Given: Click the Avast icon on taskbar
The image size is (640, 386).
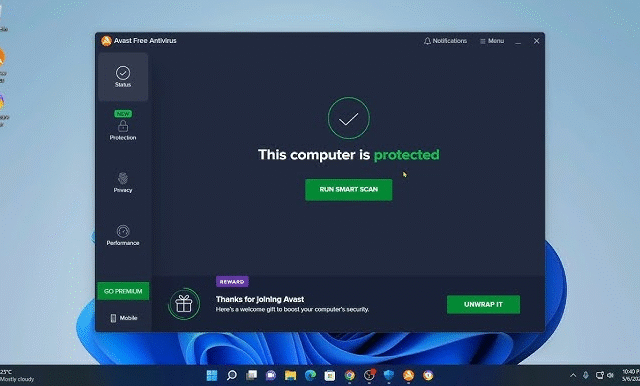Looking at the screenshot, I should pos(409,375).
